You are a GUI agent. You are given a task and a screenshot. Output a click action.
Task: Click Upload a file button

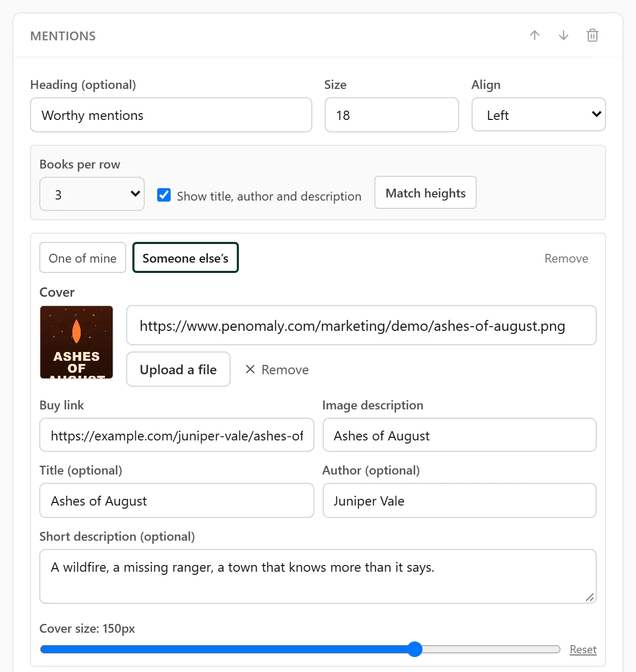pyautogui.click(x=178, y=369)
